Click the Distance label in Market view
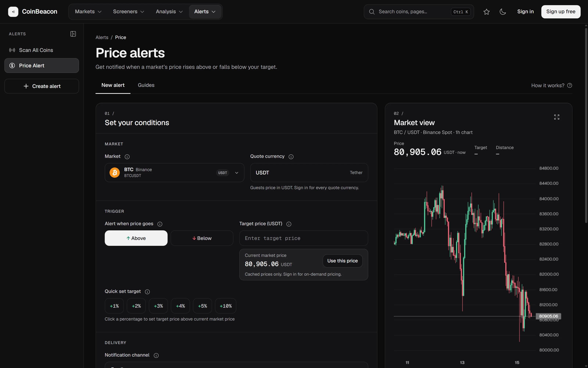The height and width of the screenshot is (368, 588). click(505, 148)
